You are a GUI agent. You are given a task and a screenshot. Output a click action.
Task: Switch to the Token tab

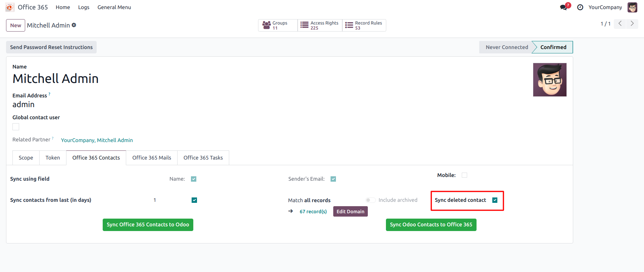(x=53, y=158)
